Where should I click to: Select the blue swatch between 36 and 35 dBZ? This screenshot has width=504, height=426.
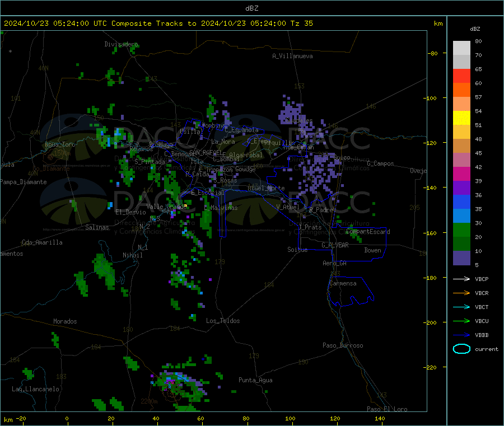(x=461, y=202)
